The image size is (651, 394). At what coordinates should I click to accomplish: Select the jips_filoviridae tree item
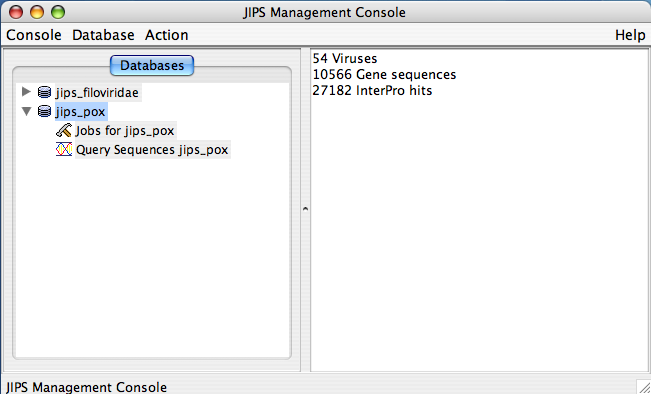pyautogui.click(x=97, y=92)
